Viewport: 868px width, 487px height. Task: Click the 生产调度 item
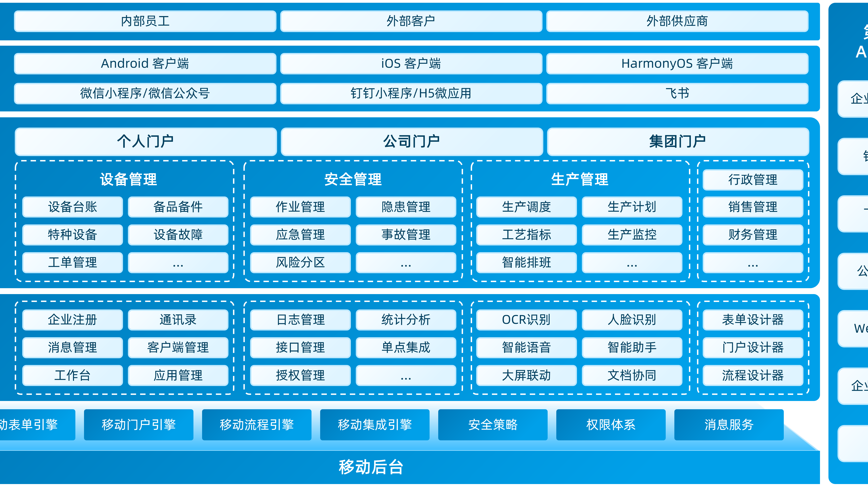[x=526, y=207]
